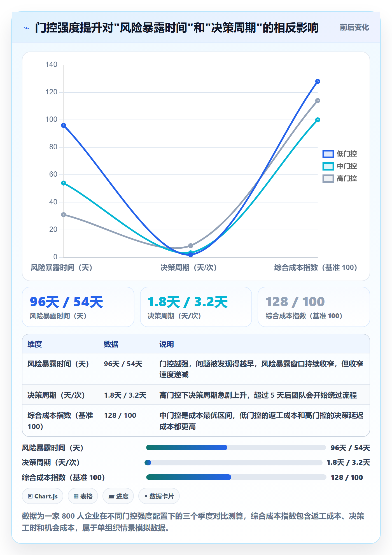Click the 前后变化 label in header
This screenshot has width=392, height=555.
(354, 27)
